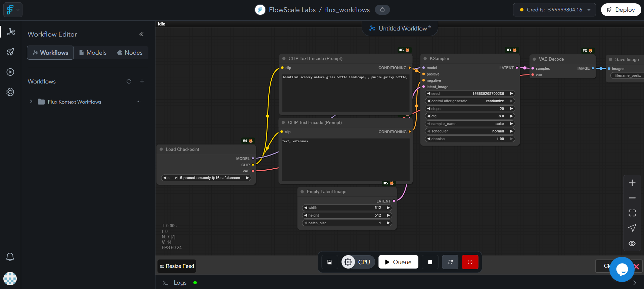Open the workflow editor sidebar icon
The image size is (644, 289).
11,32
